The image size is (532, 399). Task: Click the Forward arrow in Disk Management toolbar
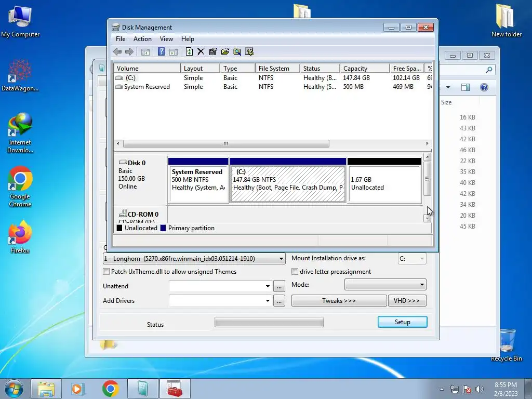129,51
